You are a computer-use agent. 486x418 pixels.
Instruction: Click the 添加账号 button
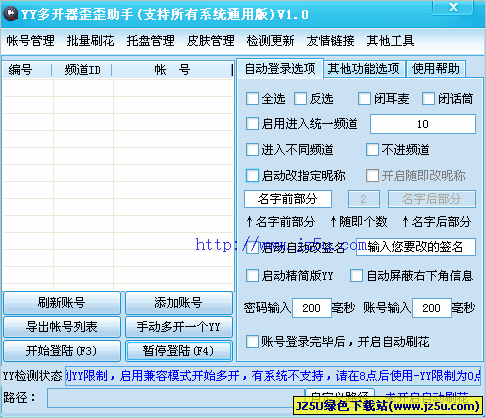(x=179, y=303)
